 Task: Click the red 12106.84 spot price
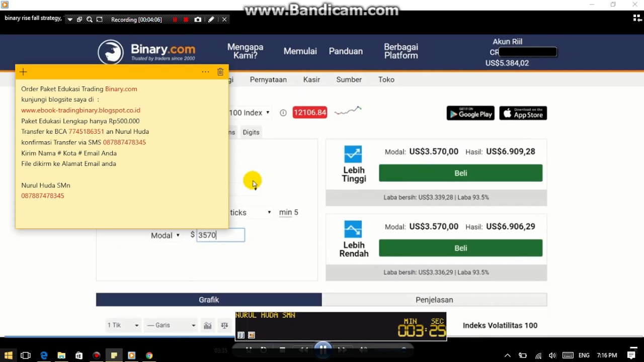click(x=310, y=113)
